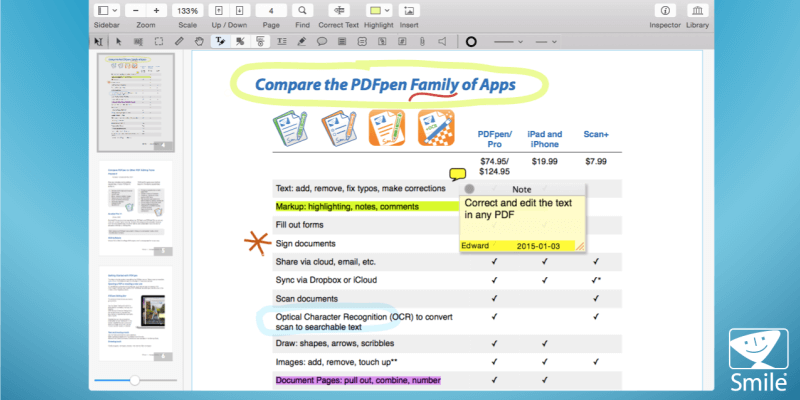Zoom in with the plus button
This screenshot has width=800, height=400.
point(156,10)
